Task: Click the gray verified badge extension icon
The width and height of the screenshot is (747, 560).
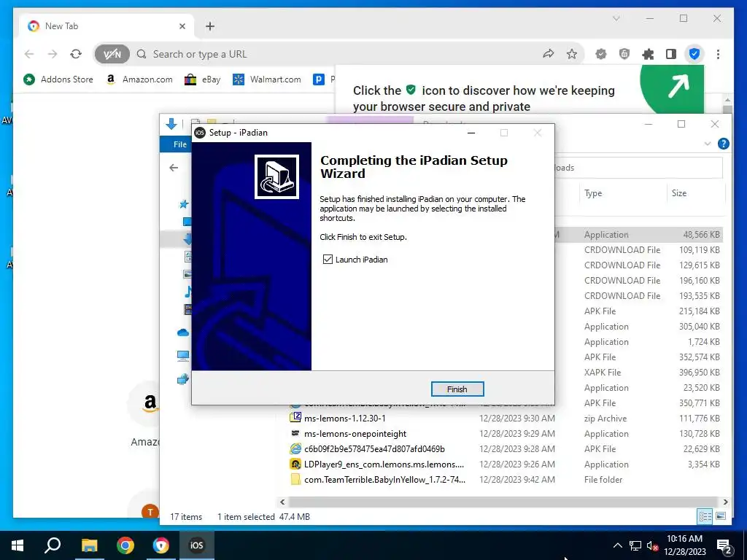Action: [601, 54]
